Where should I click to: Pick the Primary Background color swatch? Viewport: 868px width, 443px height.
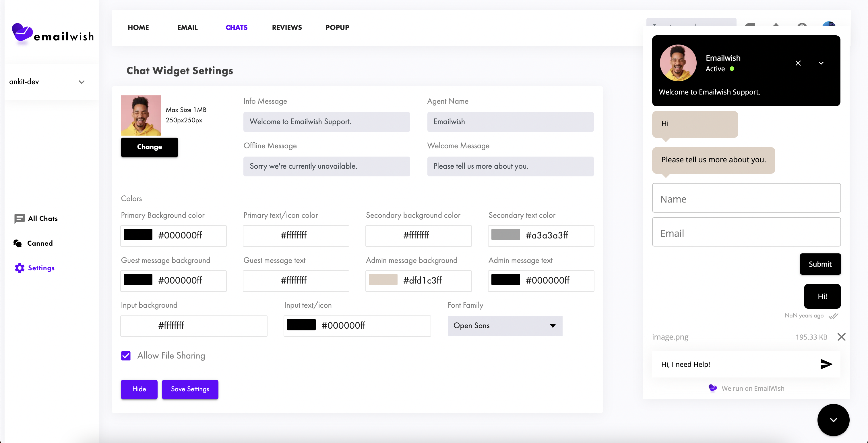click(138, 235)
